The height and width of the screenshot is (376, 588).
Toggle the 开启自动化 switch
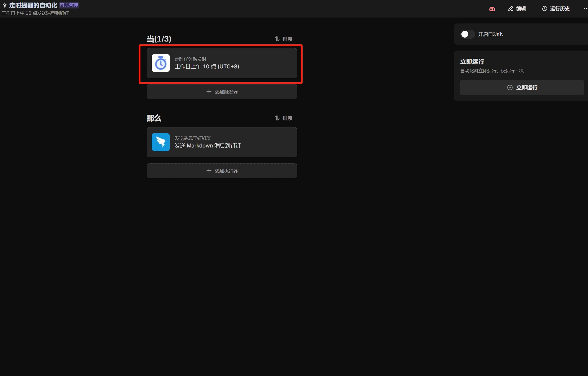(467, 34)
